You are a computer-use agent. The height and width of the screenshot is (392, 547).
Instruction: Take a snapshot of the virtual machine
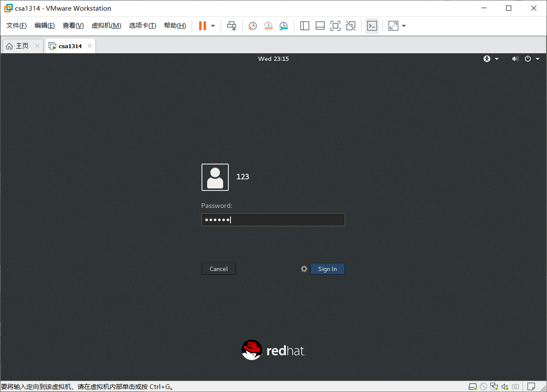253,26
